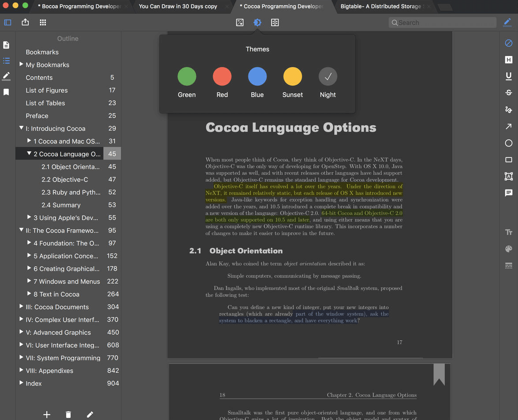Expand 3 Using Apple's Dev chapter

29,217
